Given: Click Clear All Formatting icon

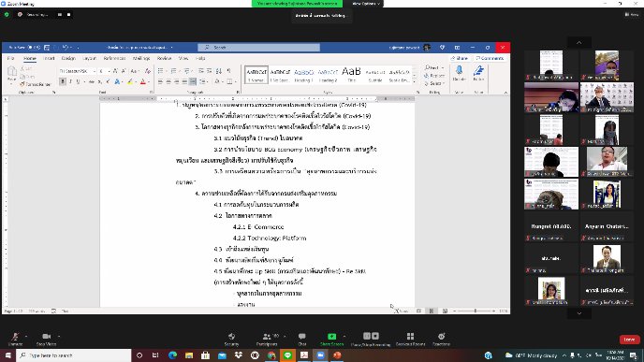Looking at the screenshot, I should (148, 71).
